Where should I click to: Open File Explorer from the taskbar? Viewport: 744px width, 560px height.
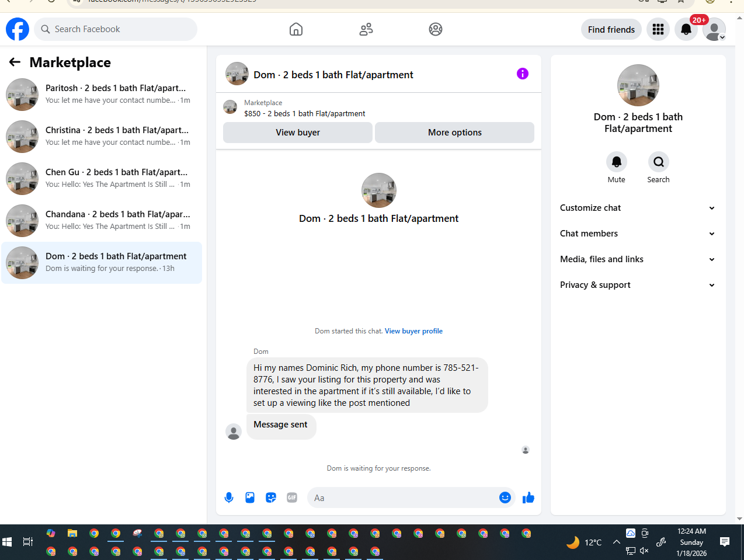[x=72, y=533]
